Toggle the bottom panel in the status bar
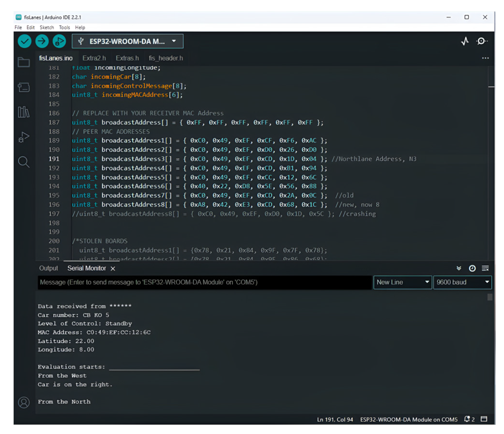 tap(484, 419)
